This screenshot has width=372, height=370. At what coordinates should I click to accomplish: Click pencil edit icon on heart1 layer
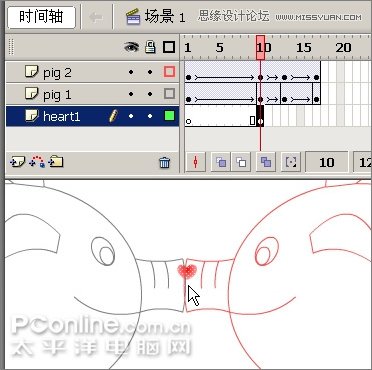coord(113,116)
